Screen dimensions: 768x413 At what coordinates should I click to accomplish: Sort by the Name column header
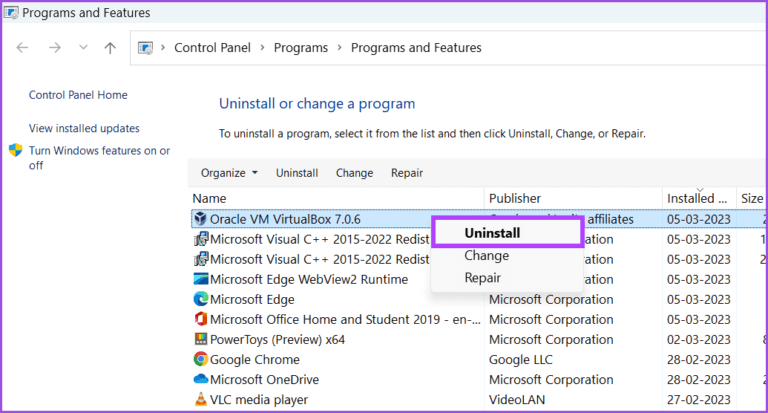click(x=336, y=198)
